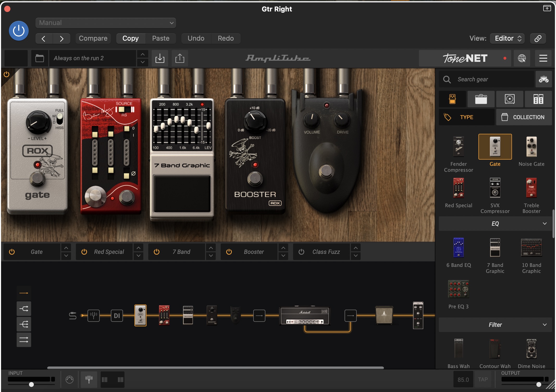The height and width of the screenshot is (392, 556).
Task: Toggle power for 7 Band slot
Action: tap(157, 252)
